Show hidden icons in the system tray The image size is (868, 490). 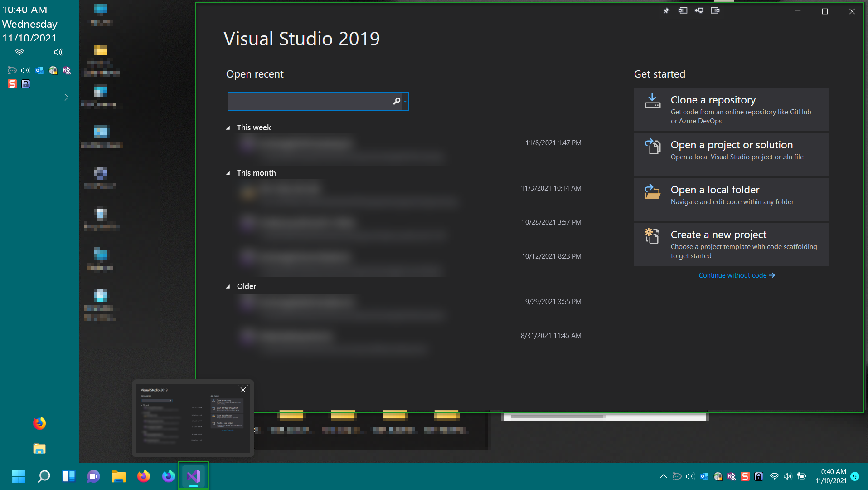tap(663, 476)
